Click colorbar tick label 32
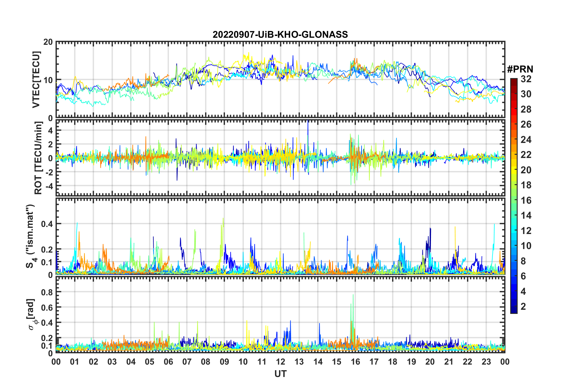Image resolution: width=561 pixels, height=392 pixels. [x=526, y=79]
